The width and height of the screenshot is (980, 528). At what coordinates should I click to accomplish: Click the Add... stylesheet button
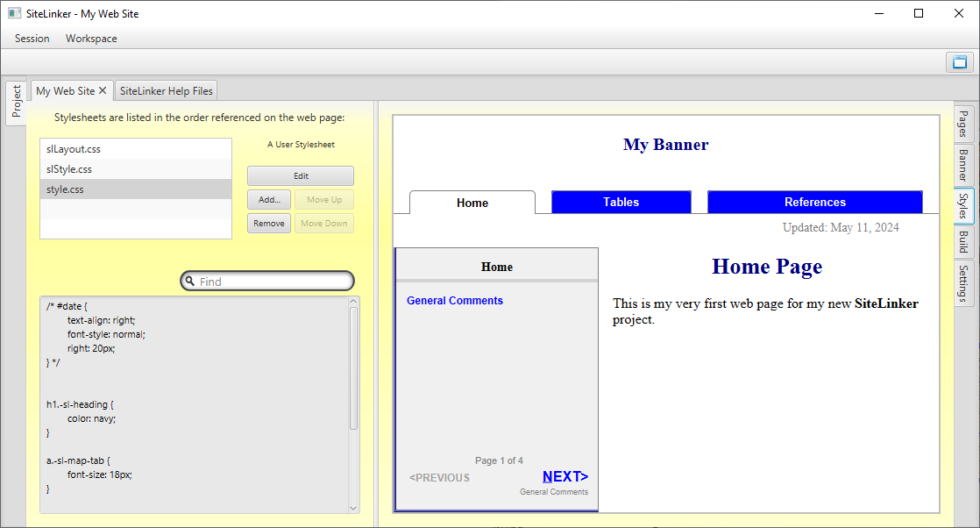click(x=268, y=200)
